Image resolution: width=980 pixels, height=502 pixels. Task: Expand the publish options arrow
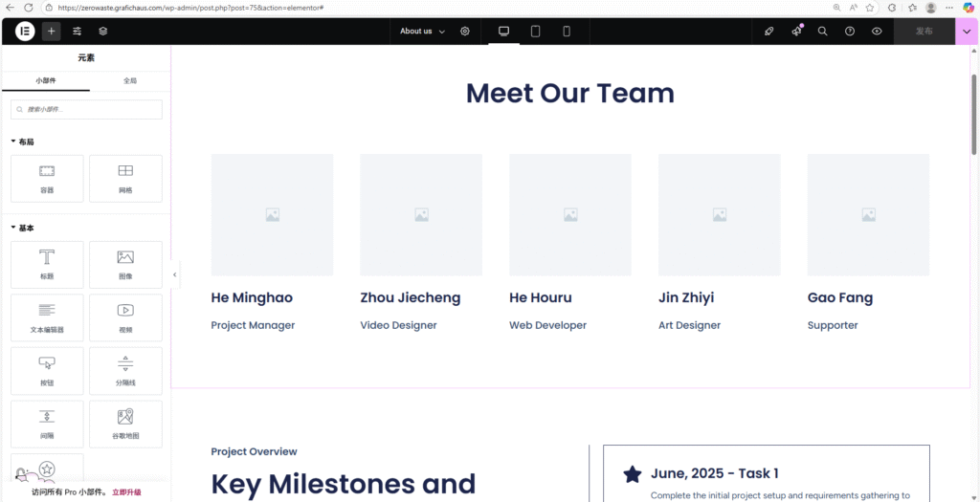coord(967,31)
